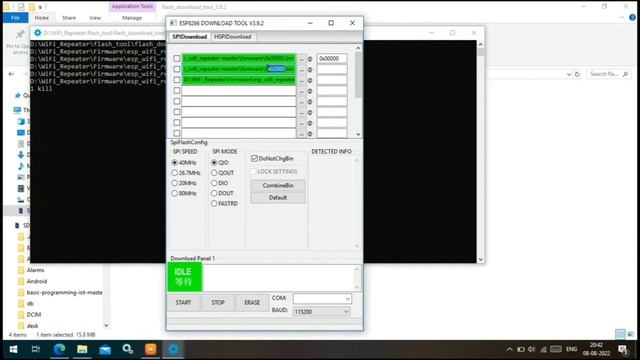This screenshot has height=360, width=640.
Task: Open Quick Access Toolbar customize dropdown
Action: pyautogui.click(x=40, y=7)
